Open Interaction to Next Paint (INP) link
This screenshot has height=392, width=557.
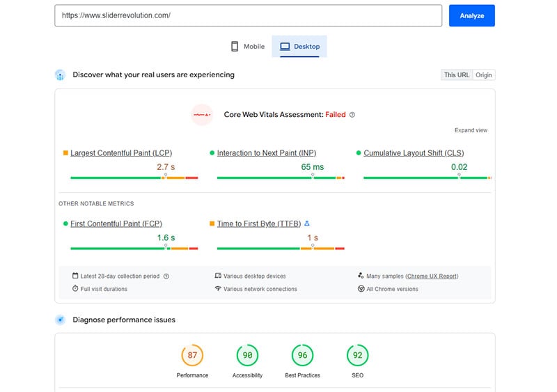pos(267,152)
